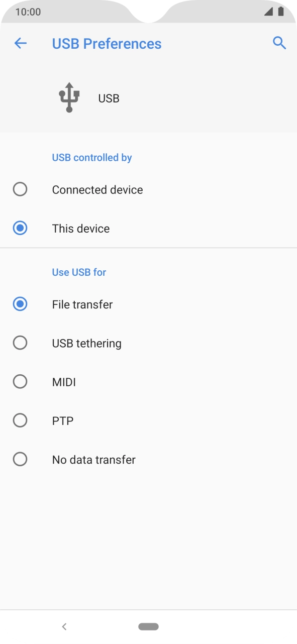
Task: Tap the USB Preferences title text
Action: [x=107, y=43]
